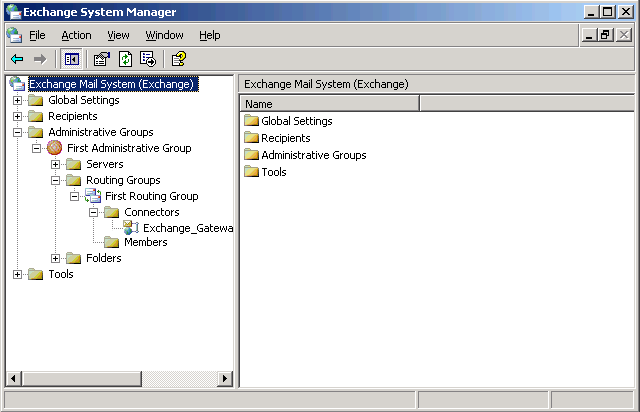Click the tree pane horizontal scrollbar thumb
This screenshot has width=640, height=412.
coord(82,379)
